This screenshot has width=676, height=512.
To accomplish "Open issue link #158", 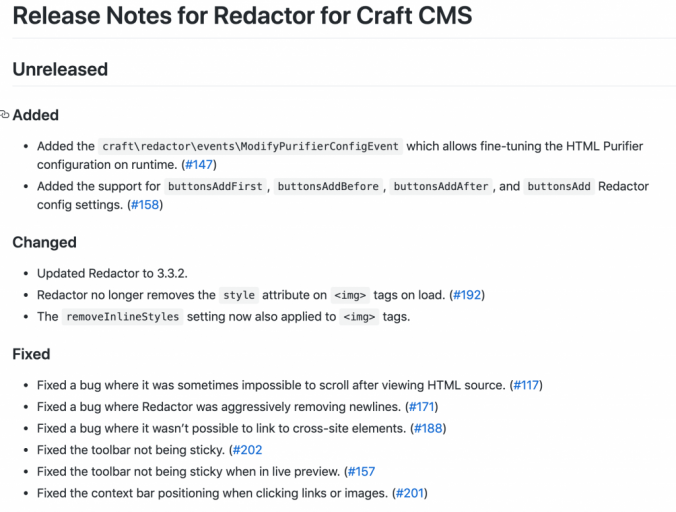I will coord(144,205).
